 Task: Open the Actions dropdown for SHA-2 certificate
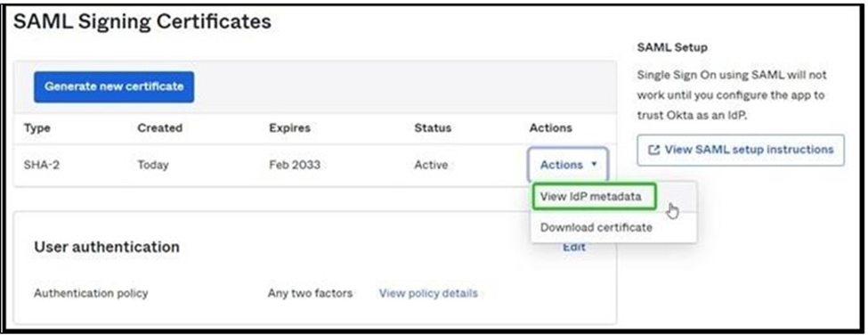[568, 165]
